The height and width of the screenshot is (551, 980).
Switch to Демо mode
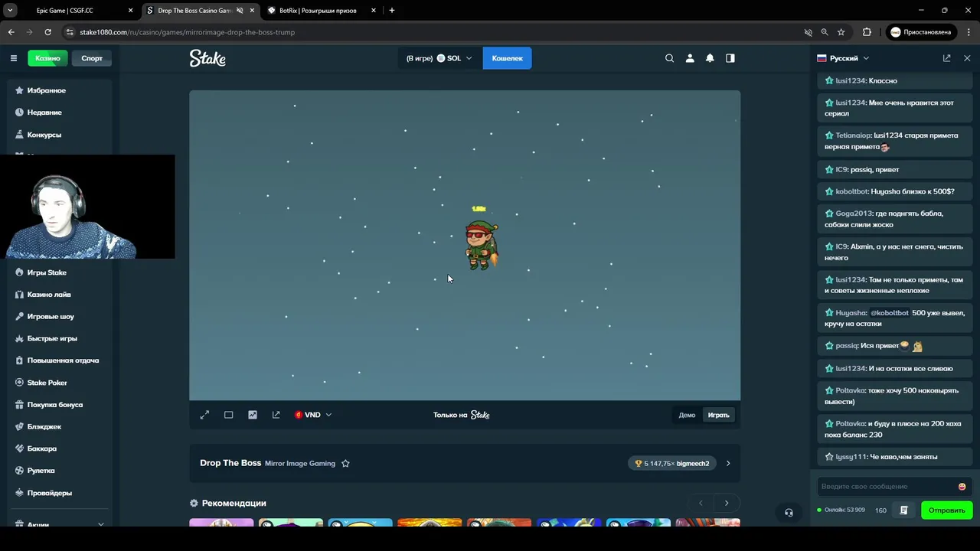coord(687,415)
